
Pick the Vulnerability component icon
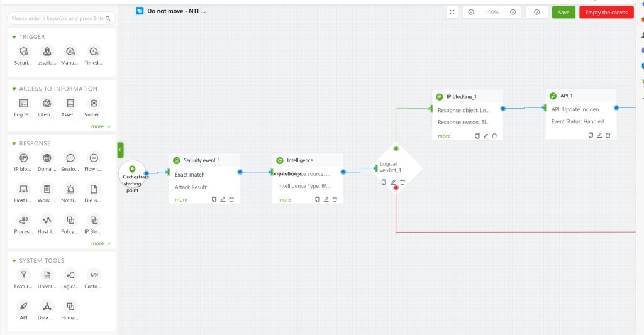pyautogui.click(x=94, y=103)
